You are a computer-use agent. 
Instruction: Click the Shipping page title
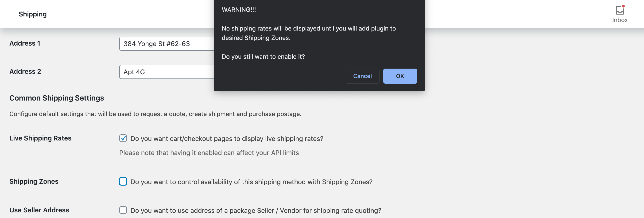[33, 14]
